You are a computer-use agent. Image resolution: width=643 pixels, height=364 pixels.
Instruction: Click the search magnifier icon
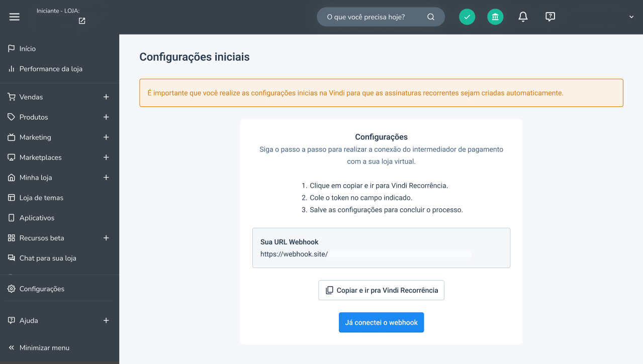(431, 17)
